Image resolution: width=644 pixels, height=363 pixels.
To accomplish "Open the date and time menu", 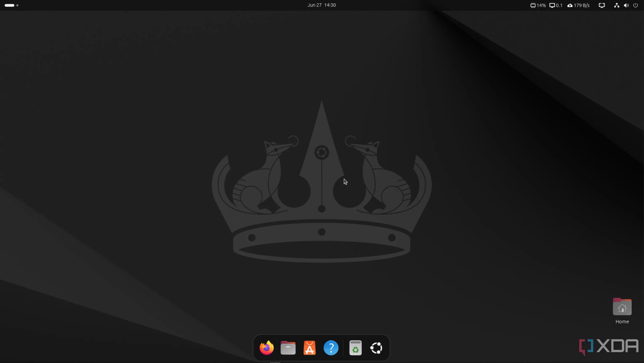I will [x=322, y=5].
